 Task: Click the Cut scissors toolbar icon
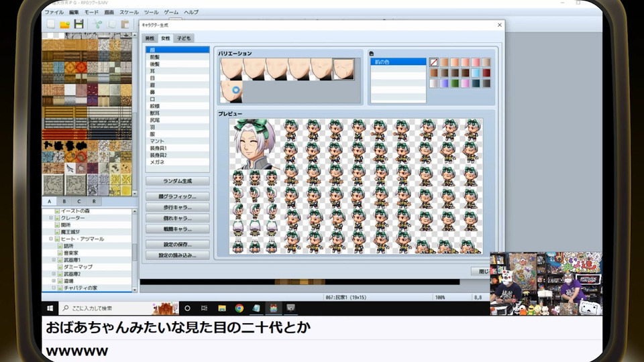(x=97, y=24)
